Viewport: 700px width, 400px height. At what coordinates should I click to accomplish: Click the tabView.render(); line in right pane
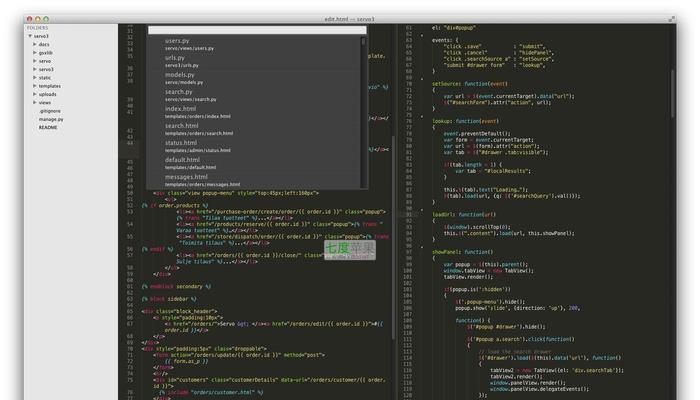pyautogui.click(x=468, y=277)
